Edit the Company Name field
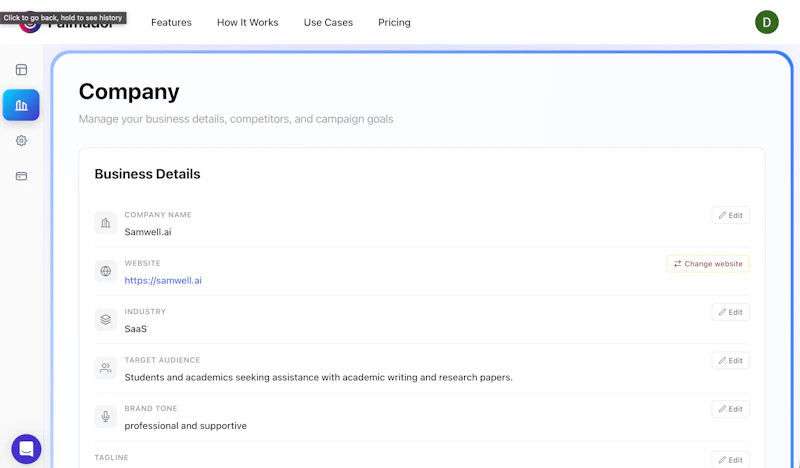 click(x=731, y=215)
